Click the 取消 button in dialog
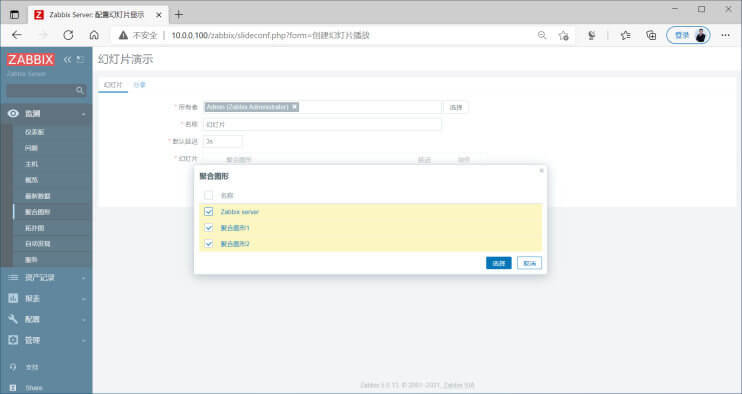742x394 pixels. pos(529,263)
